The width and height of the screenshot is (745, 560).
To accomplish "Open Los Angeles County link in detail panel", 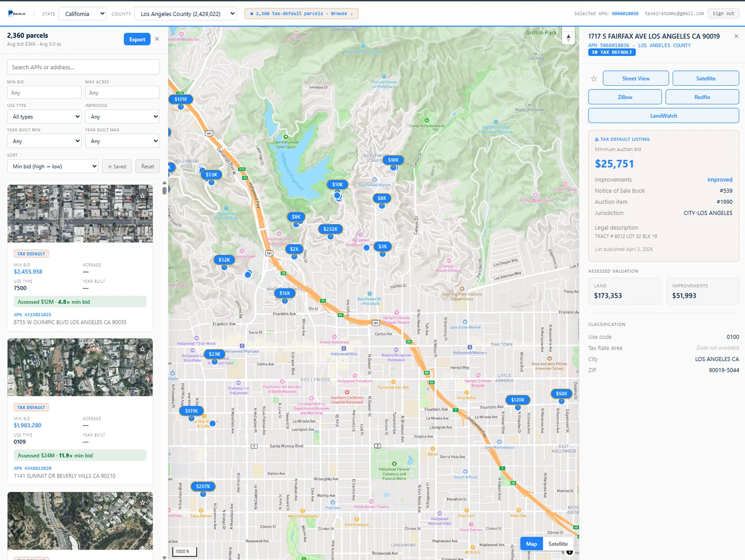I will coord(664,45).
